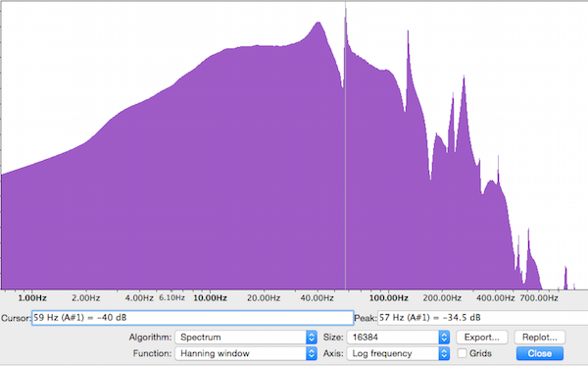Click the 200.00Hz axis label
Screen dimensions: 588x366
[442, 298]
